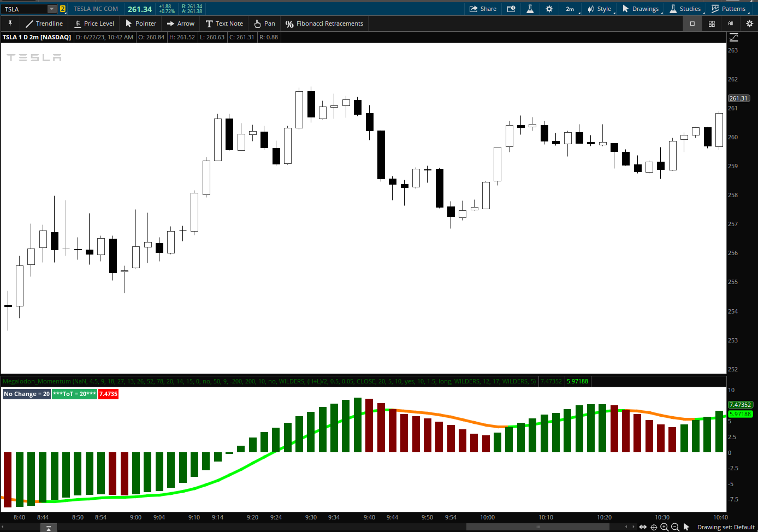Screen dimensions: 758x532
Task: Click the scrollbar right arrow button
Action: coord(633,527)
